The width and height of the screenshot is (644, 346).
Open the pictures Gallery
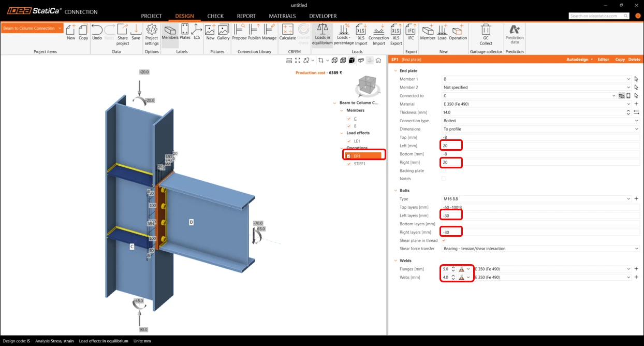point(223,32)
